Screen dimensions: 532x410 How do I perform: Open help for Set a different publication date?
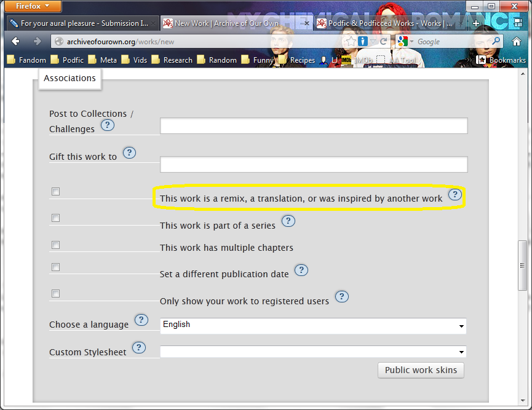point(301,270)
